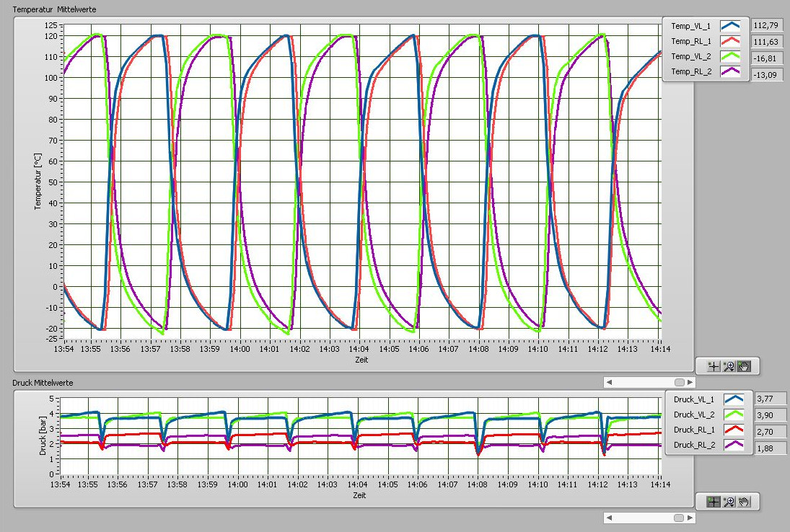Click the Temp_RL_2 value field -13,09
Screen dimensions: 790x532
tap(767, 75)
